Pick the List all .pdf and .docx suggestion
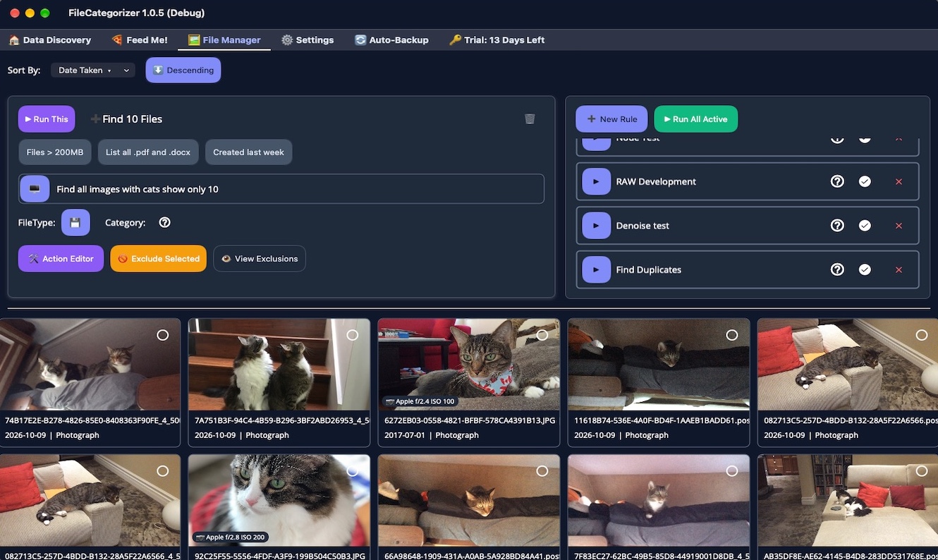 click(x=148, y=152)
